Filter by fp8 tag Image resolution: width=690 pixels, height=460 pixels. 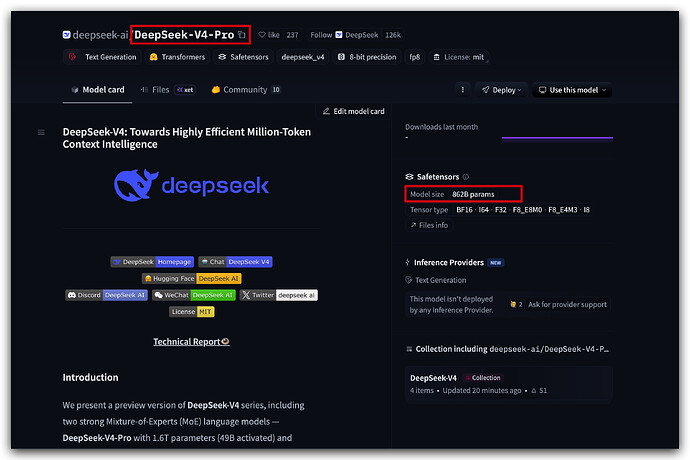click(x=415, y=57)
